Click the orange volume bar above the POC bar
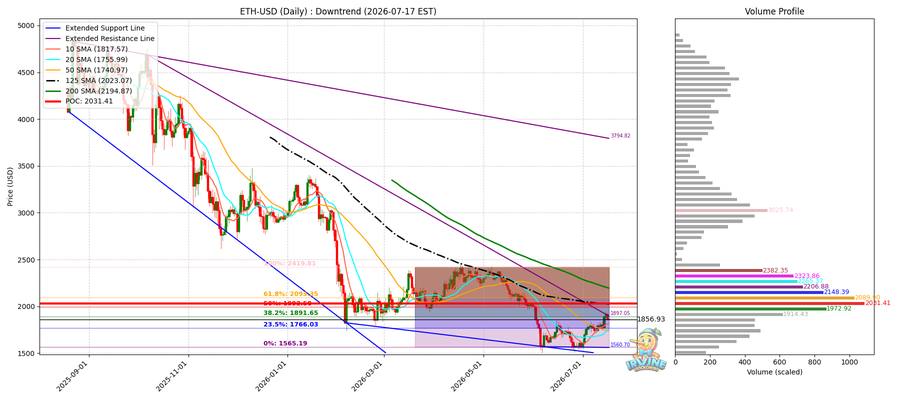Viewport: 900px width, 400px height. [x=765, y=298]
